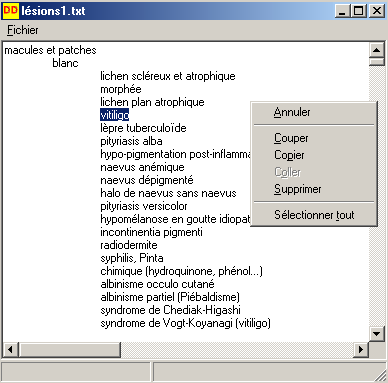Screen dimensions: 388x383
Task: Click the horizontal scrollbar right arrow
Action: coord(361,349)
